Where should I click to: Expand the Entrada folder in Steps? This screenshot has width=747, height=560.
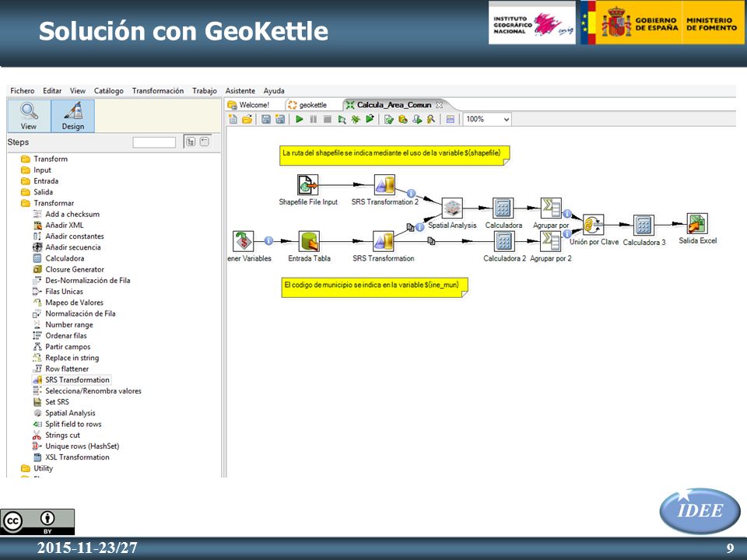(40, 181)
